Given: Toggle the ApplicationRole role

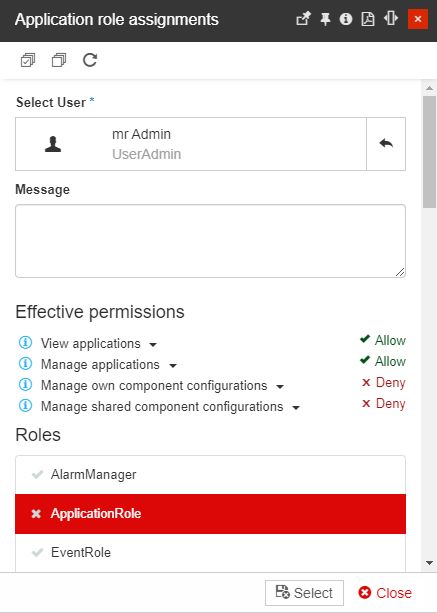Looking at the screenshot, I should click(x=210, y=514).
